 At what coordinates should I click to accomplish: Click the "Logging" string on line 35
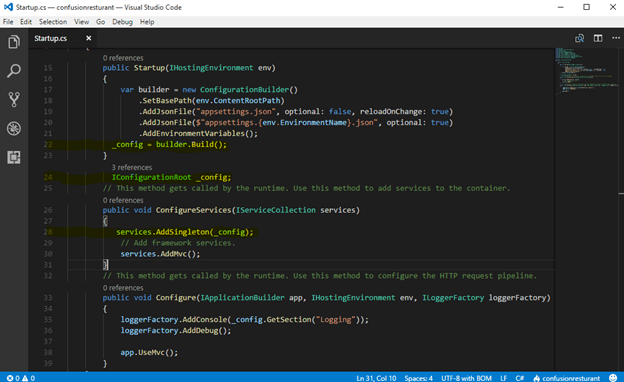[x=335, y=320]
